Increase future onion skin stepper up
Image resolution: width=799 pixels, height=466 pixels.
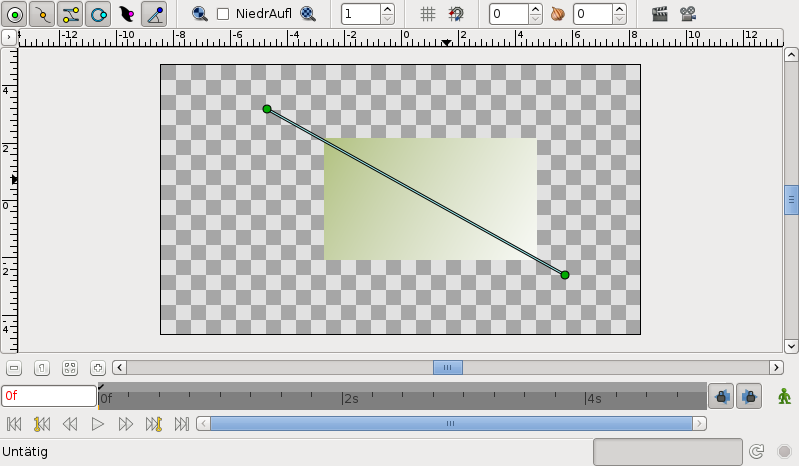(x=619, y=9)
